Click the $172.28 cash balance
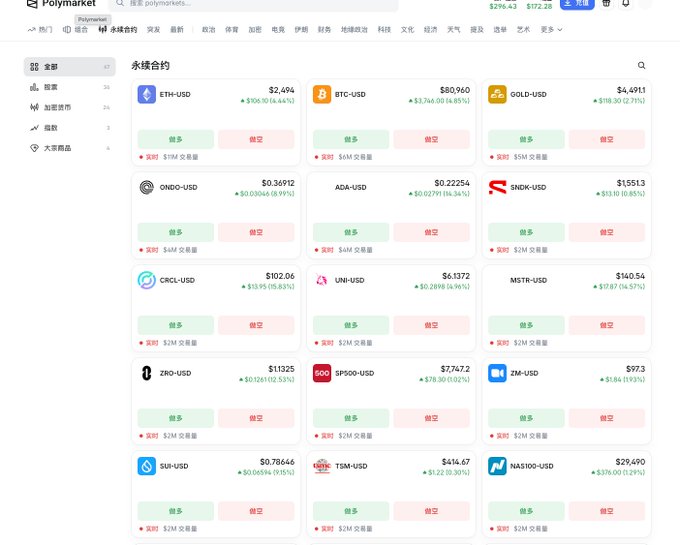The height and width of the screenshot is (545, 680). coord(539,6)
